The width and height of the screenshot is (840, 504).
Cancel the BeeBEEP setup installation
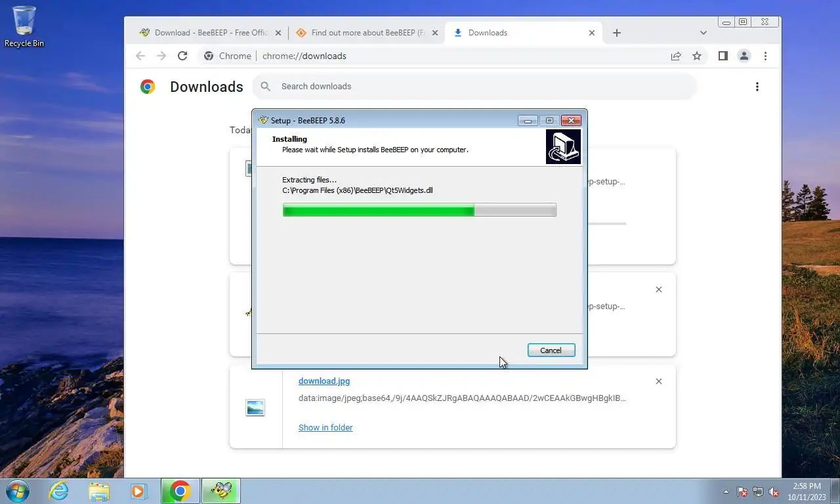(551, 350)
